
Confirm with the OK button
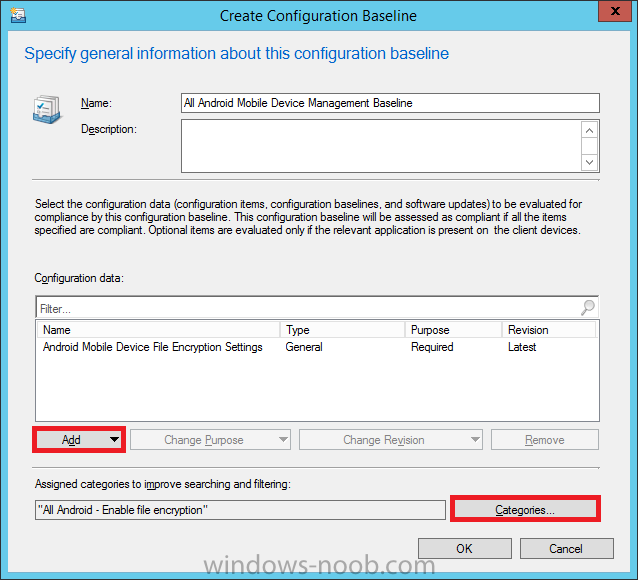tap(465, 549)
